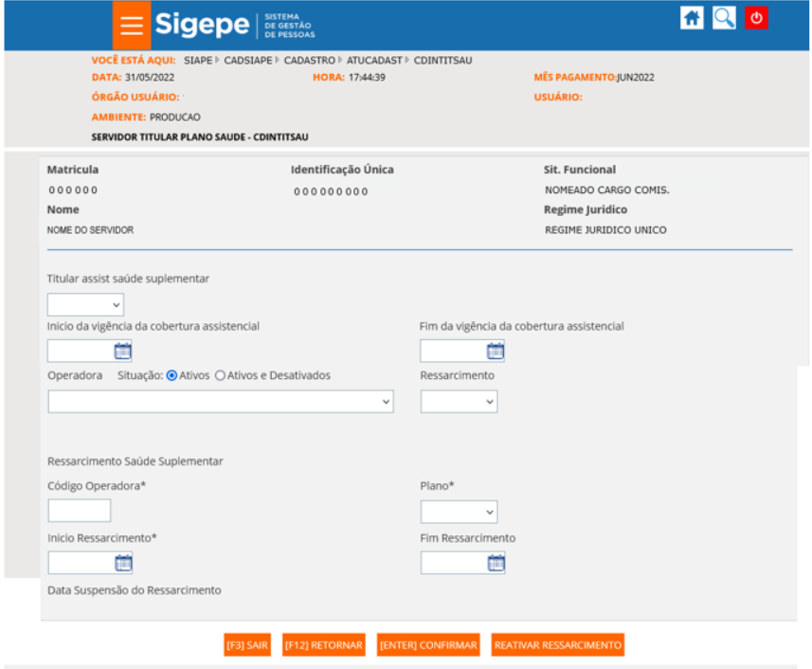Viewport: 812px width, 669px height.
Task: Select the Ativos radio button
Action: point(172,375)
